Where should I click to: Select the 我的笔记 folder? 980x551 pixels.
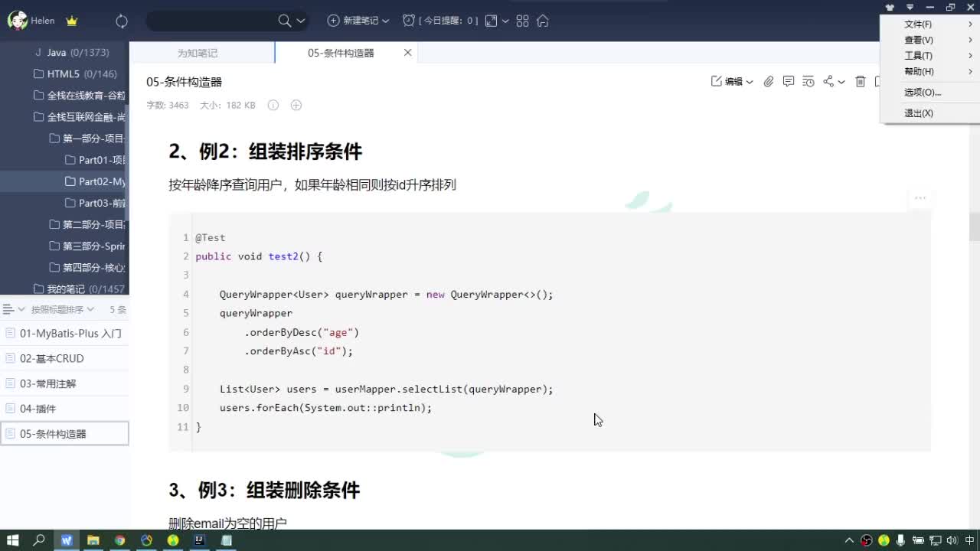[64, 289]
